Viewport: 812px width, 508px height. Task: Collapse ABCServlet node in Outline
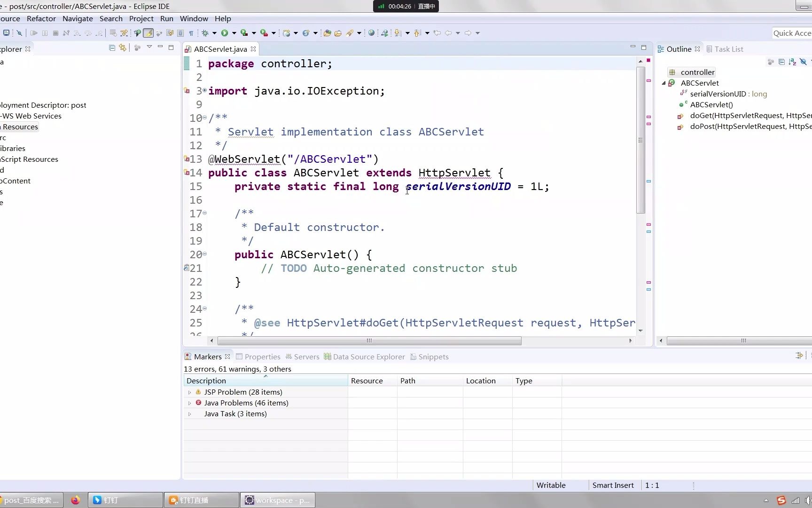click(664, 83)
